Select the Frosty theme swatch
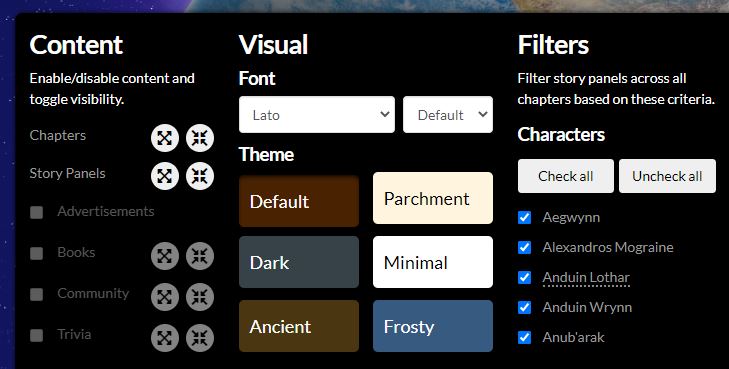729x369 pixels. click(x=433, y=326)
